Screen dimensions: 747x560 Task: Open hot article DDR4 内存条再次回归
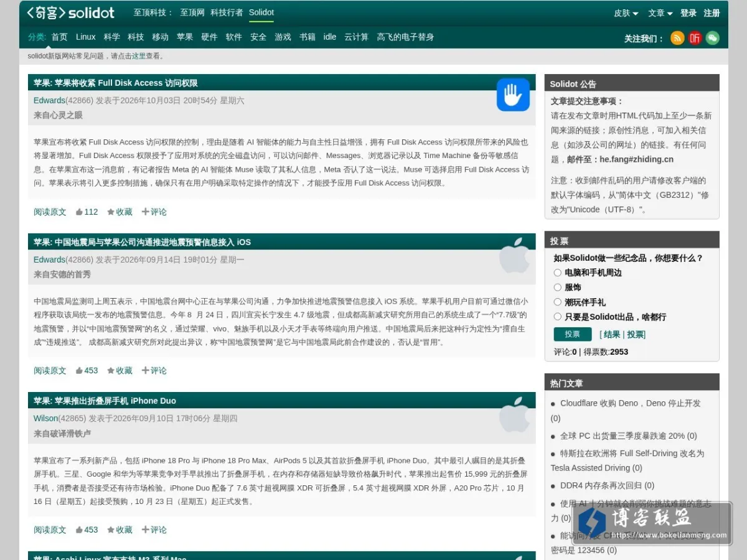[x=601, y=485]
